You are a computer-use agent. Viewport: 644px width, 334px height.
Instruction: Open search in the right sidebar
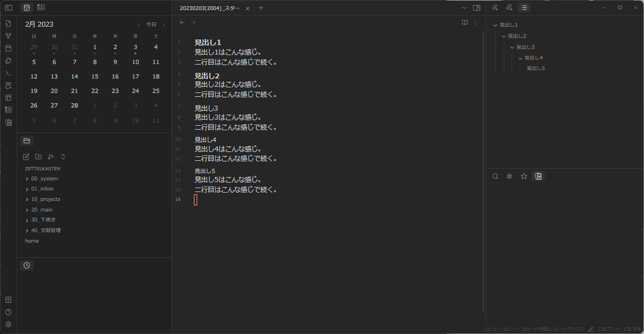(x=495, y=176)
